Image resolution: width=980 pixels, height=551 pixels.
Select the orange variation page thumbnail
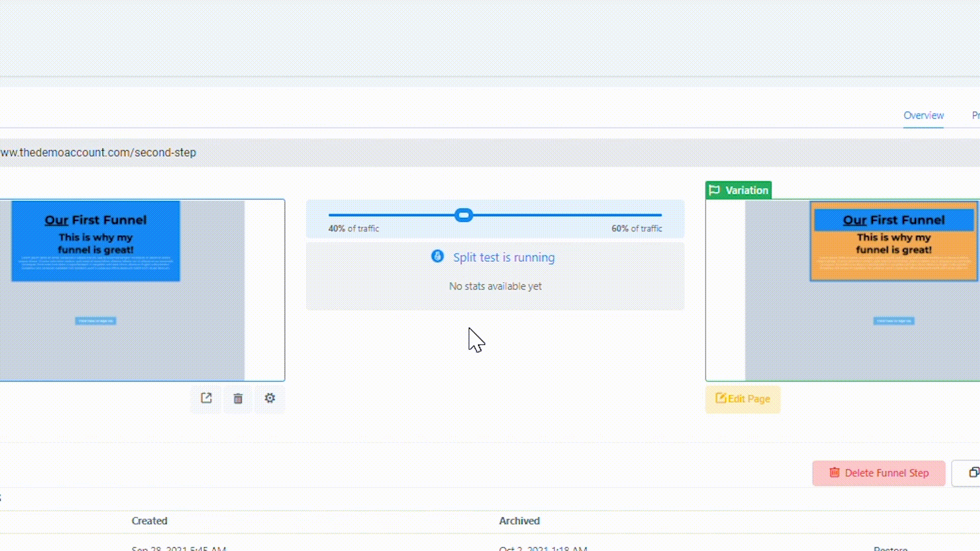893,241
